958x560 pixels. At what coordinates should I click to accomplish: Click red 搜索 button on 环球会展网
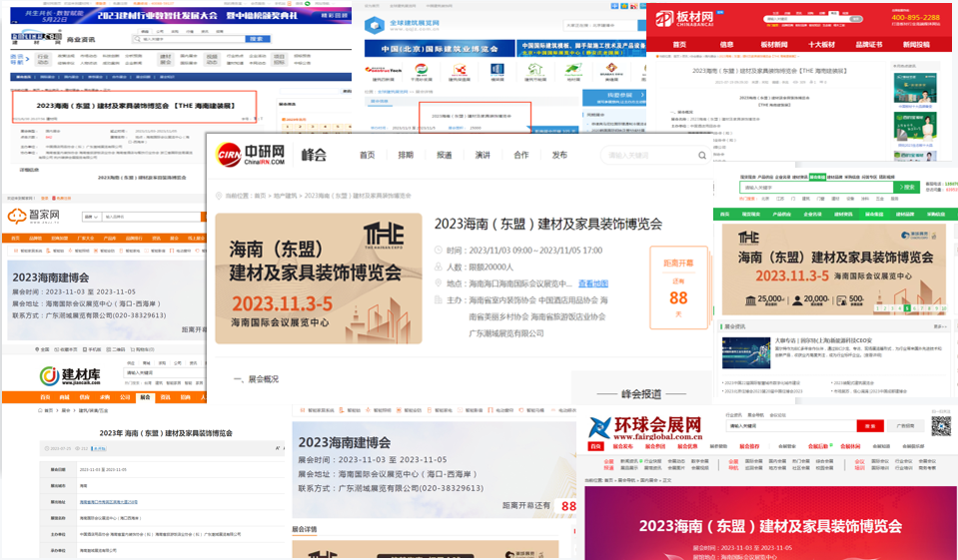click(x=870, y=425)
